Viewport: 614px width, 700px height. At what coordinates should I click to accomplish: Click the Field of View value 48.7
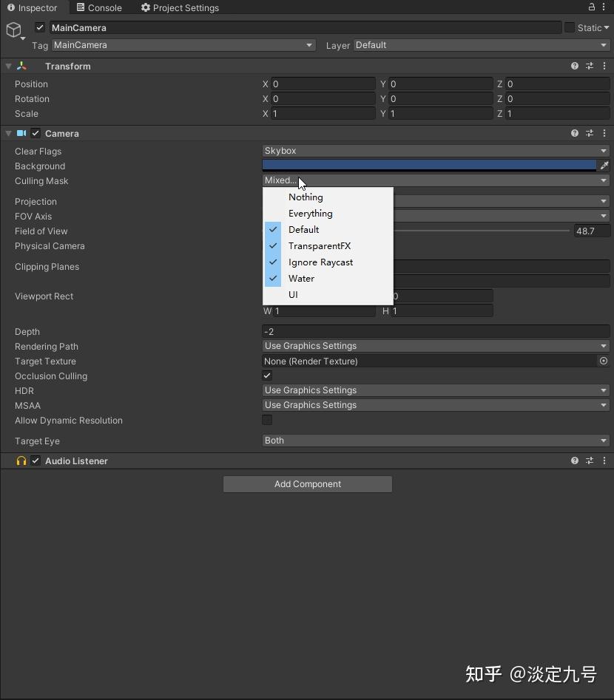pos(592,231)
